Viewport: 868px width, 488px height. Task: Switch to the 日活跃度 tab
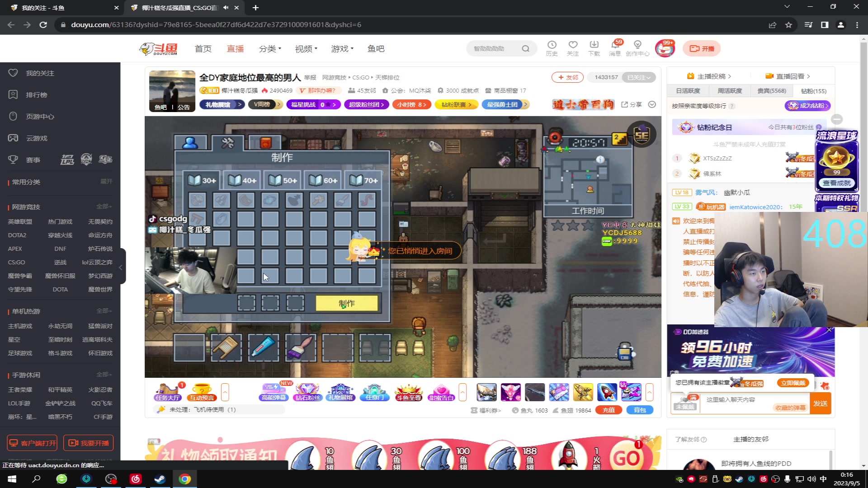click(x=688, y=91)
